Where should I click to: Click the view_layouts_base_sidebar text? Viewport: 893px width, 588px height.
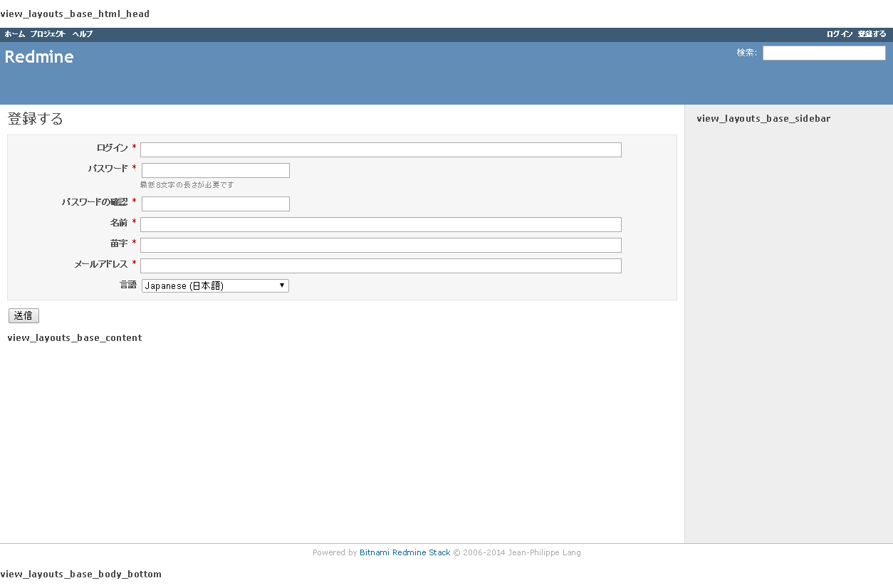763,118
